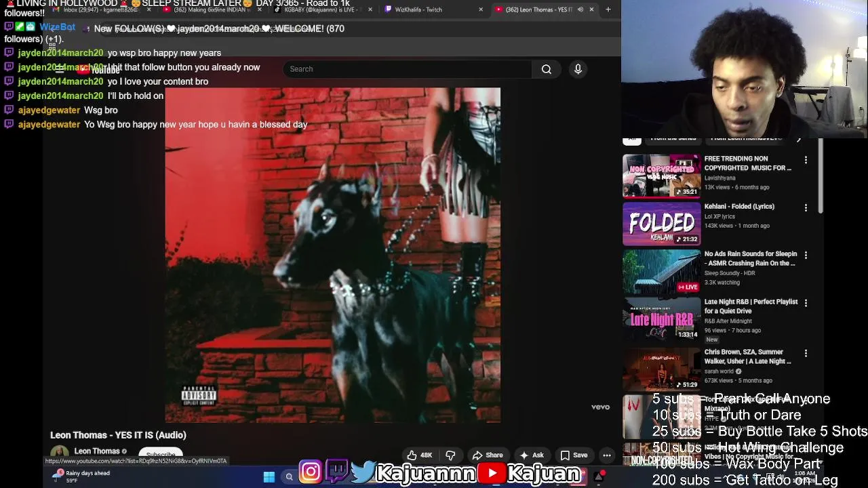Click the YouTube search magnifier icon

pyautogui.click(x=546, y=69)
